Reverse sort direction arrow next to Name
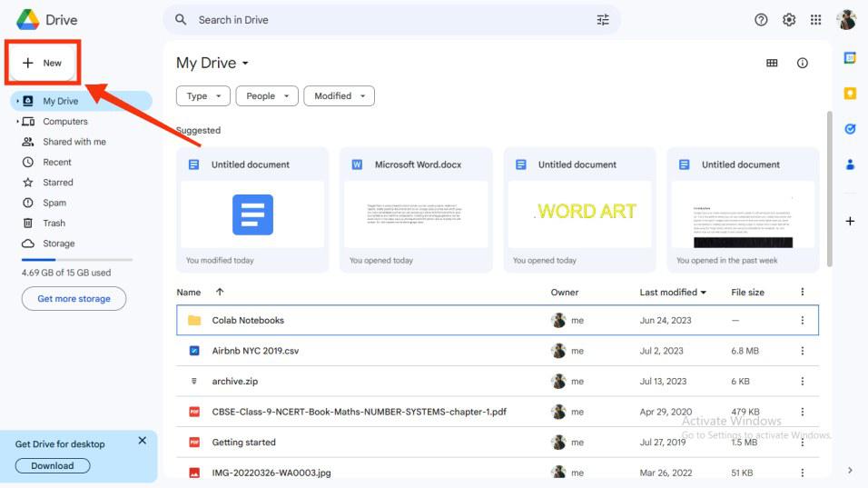 tap(220, 292)
